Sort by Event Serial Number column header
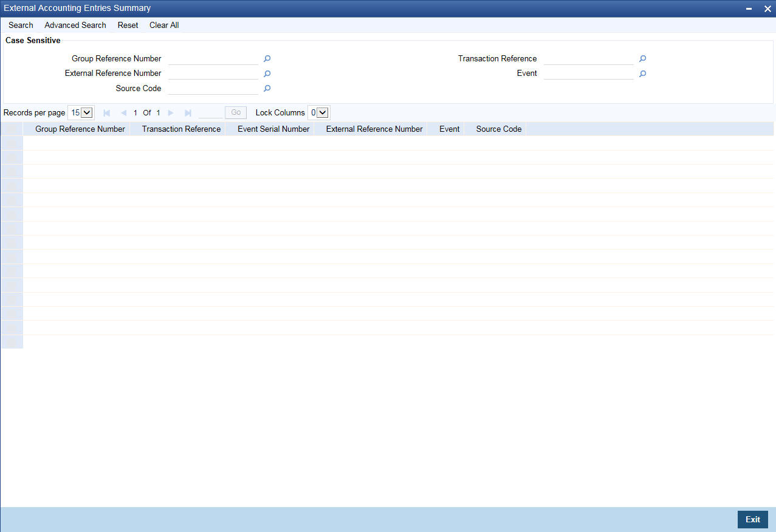The width and height of the screenshot is (776, 532). [273, 129]
